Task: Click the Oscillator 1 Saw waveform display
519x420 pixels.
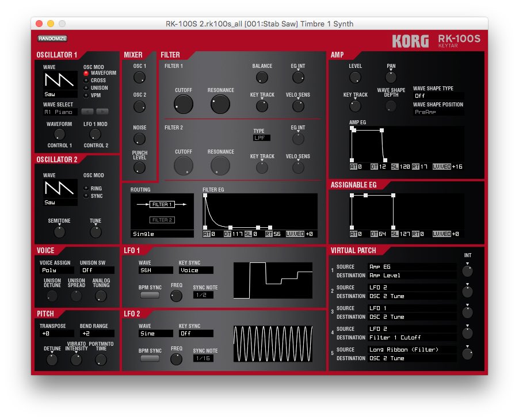Action: tap(60, 81)
